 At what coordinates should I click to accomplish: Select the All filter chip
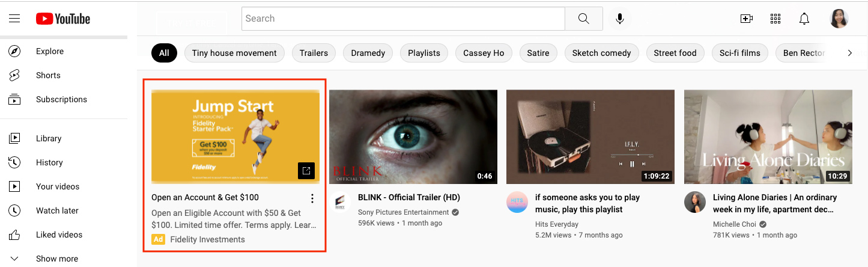164,53
